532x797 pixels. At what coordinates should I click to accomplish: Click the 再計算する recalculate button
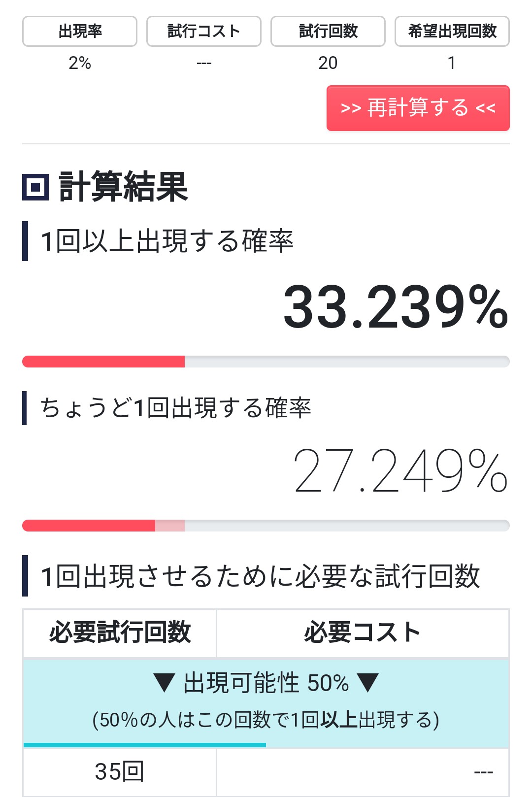tap(418, 108)
